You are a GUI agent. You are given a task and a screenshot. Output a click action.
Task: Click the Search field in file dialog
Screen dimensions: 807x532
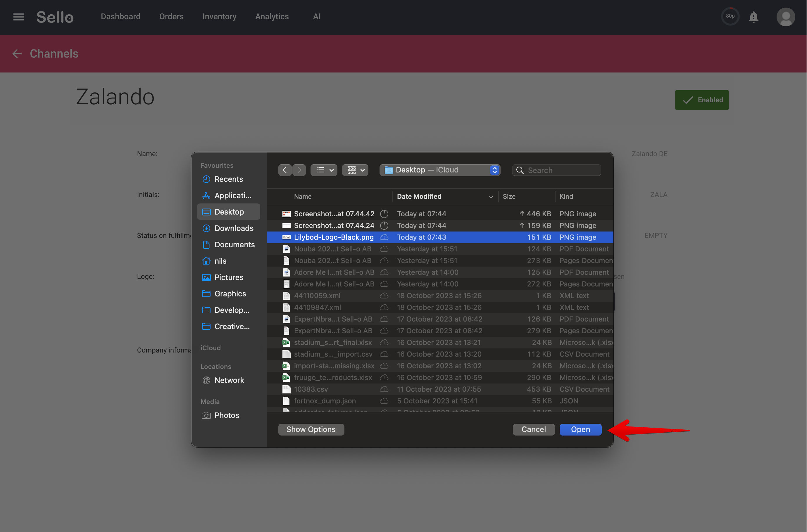tap(556, 170)
